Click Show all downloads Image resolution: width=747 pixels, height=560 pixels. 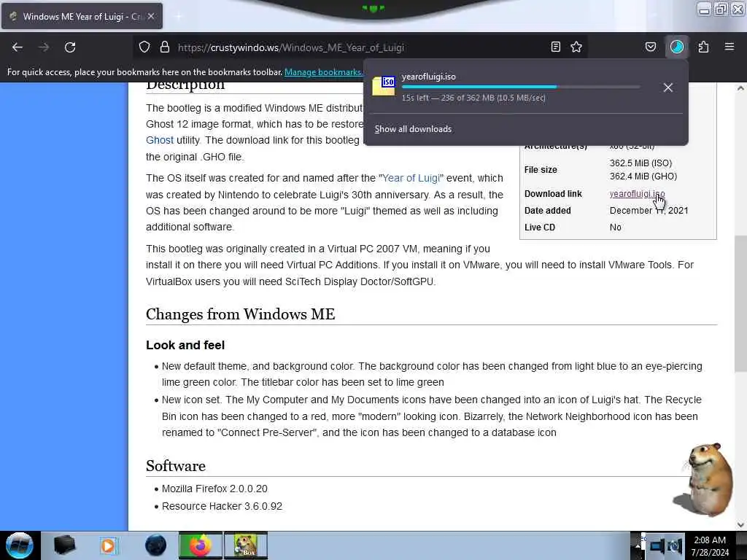point(413,129)
